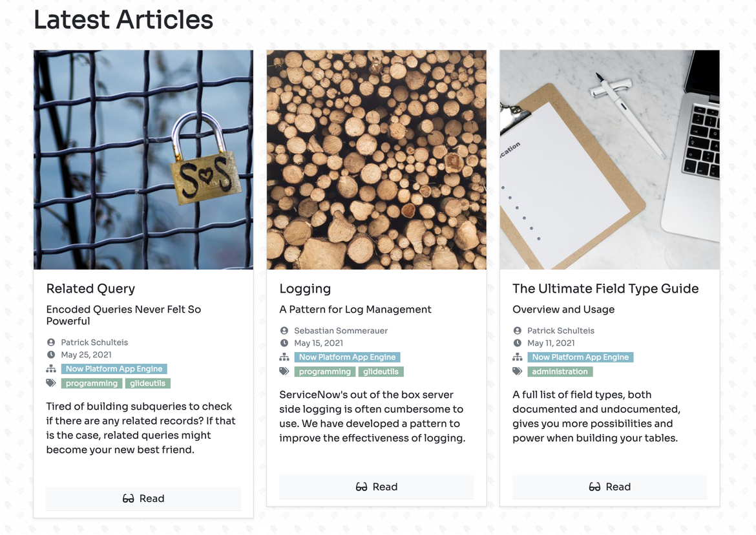Viewport: 756px width, 535px height.
Task: Select the administration tag
Action: (x=560, y=372)
